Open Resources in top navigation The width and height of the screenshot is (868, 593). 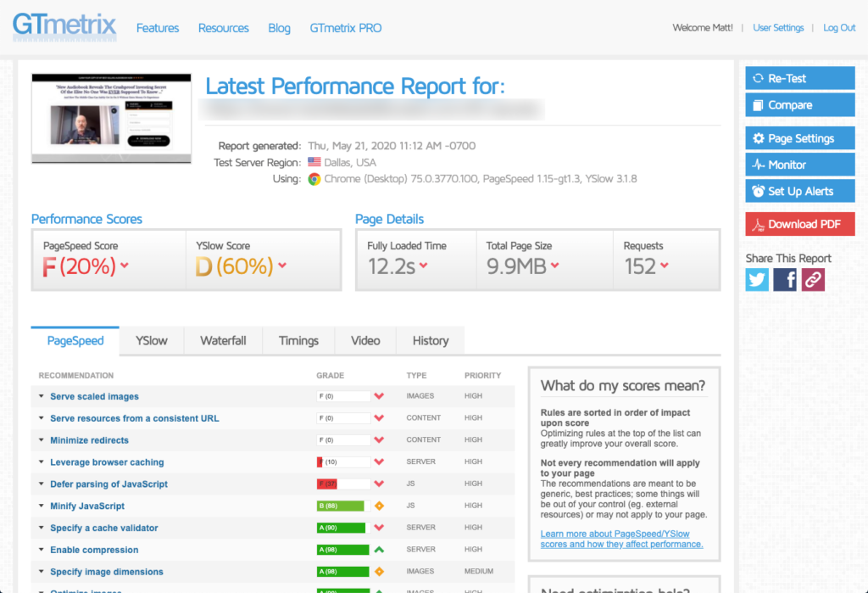pos(224,28)
